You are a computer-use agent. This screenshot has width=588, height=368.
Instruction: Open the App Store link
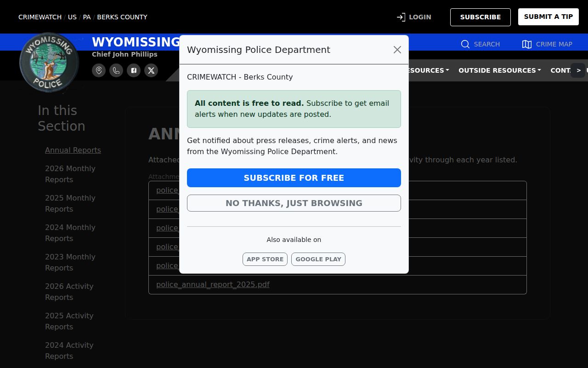(265, 259)
